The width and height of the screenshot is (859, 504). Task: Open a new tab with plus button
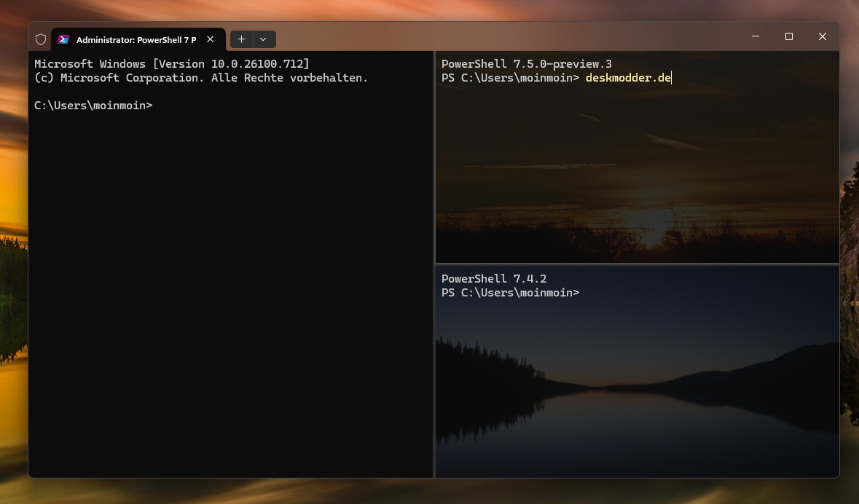(242, 39)
